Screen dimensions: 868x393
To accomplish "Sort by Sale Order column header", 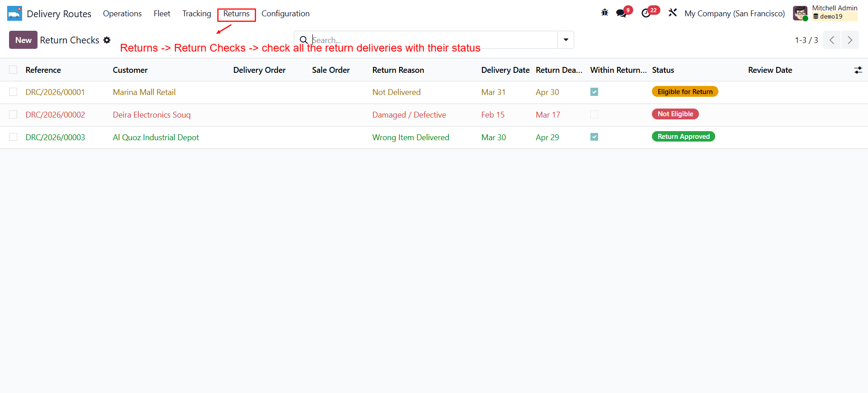I will point(331,70).
